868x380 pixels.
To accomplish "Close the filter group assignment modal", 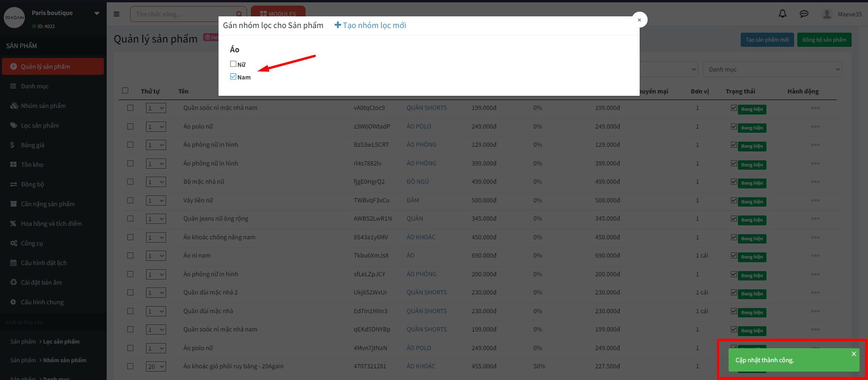I will (x=639, y=20).
